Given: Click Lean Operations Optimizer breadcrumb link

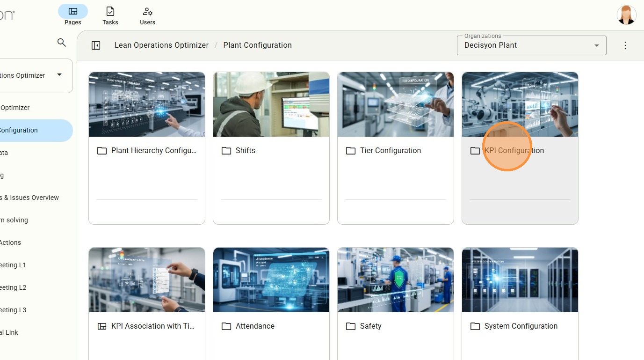Looking at the screenshot, I should 161,45.
